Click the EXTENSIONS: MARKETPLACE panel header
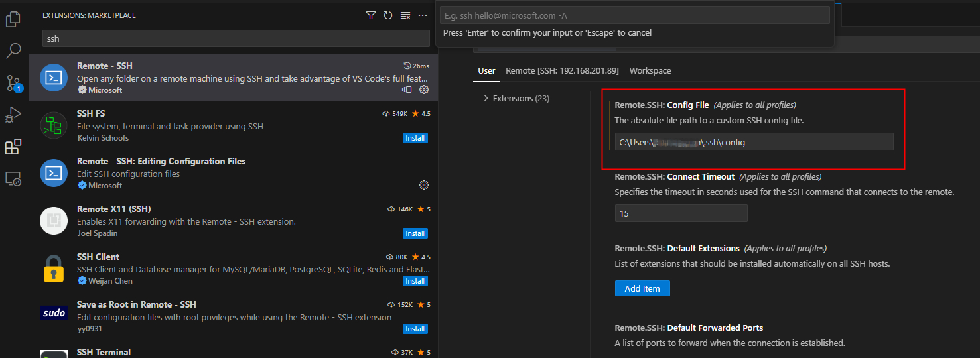980x358 pixels. [90, 15]
